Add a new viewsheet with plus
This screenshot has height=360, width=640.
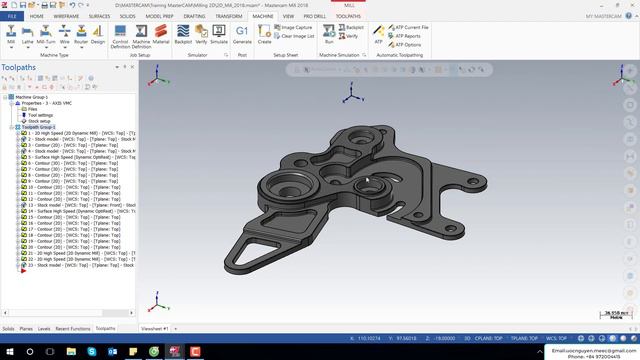tap(176, 329)
